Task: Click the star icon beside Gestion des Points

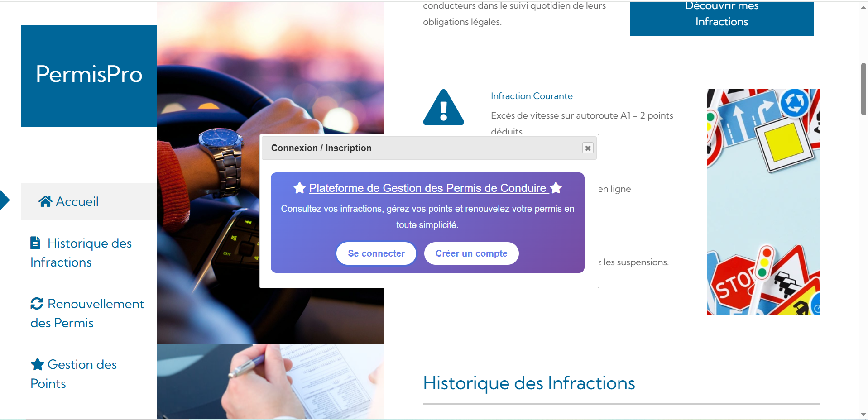Action: point(37,364)
